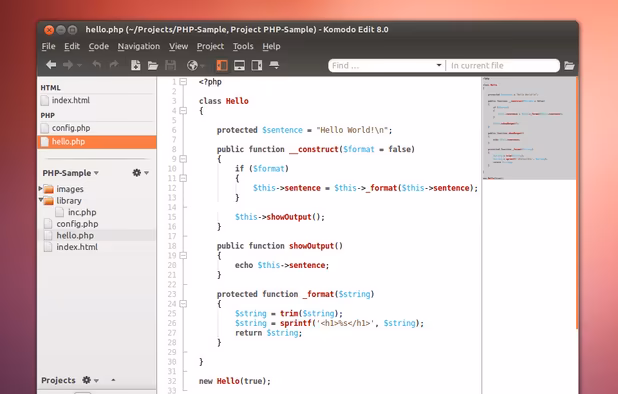Image resolution: width=618 pixels, height=394 pixels.
Task: Undo the last edit via toolbar icon
Action: [97, 65]
